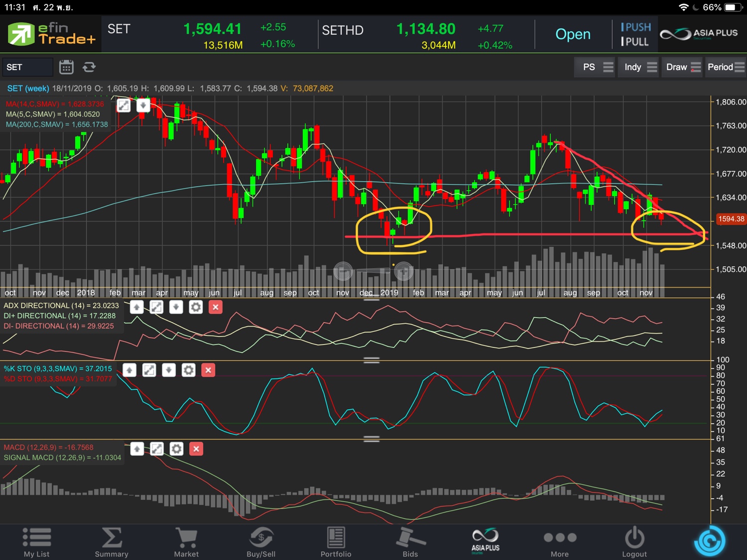The height and width of the screenshot is (560, 747).
Task: Move the main price chart panel down
Action: [143, 105]
